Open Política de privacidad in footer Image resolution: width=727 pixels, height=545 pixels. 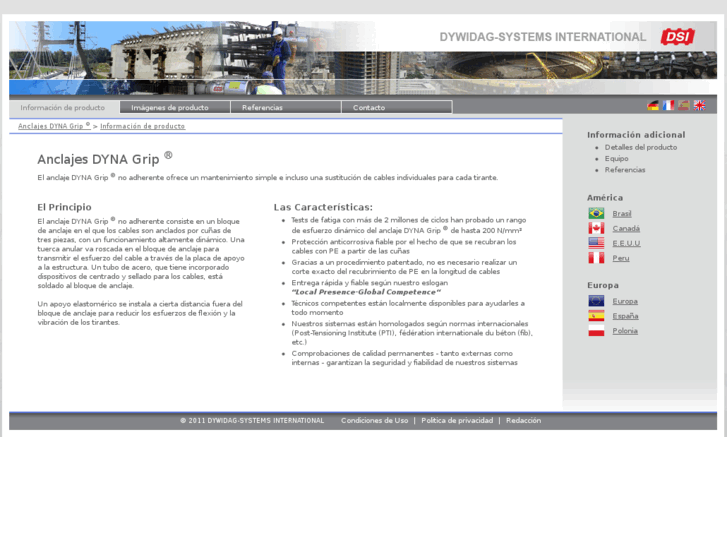click(457, 421)
